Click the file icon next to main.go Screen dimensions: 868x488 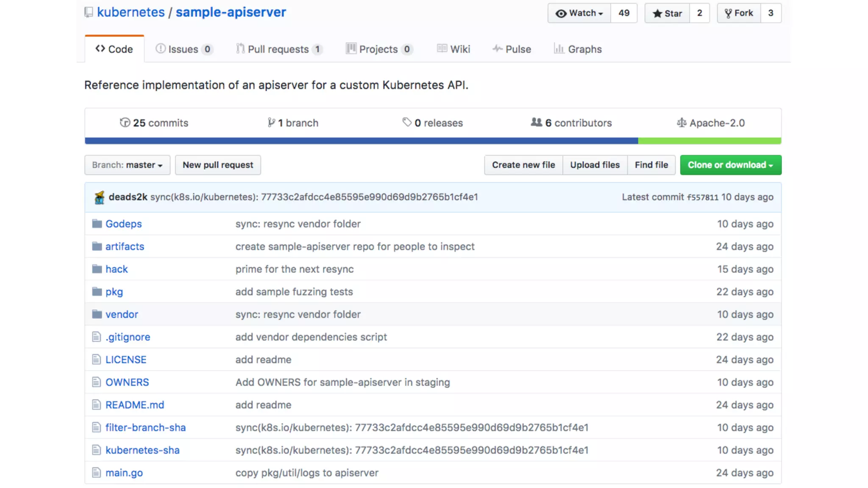(x=97, y=473)
